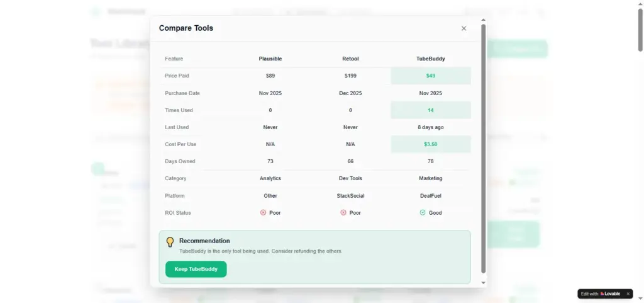The height and width of the screenshot is (303, 644).
Task: Click the Times Used row label
Action: [179, 110]
